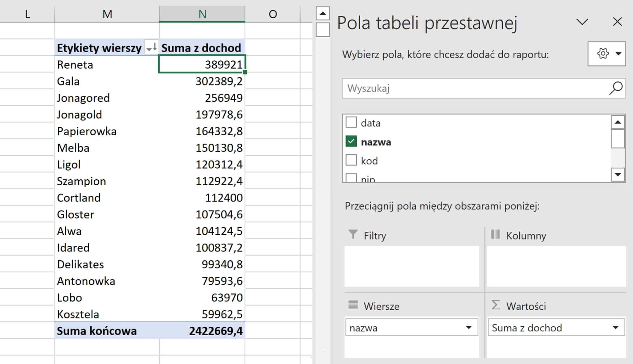633x364 pixels.
Task: Select cell with value 256949
Action: pyautogui.click(x=202, y=98)
